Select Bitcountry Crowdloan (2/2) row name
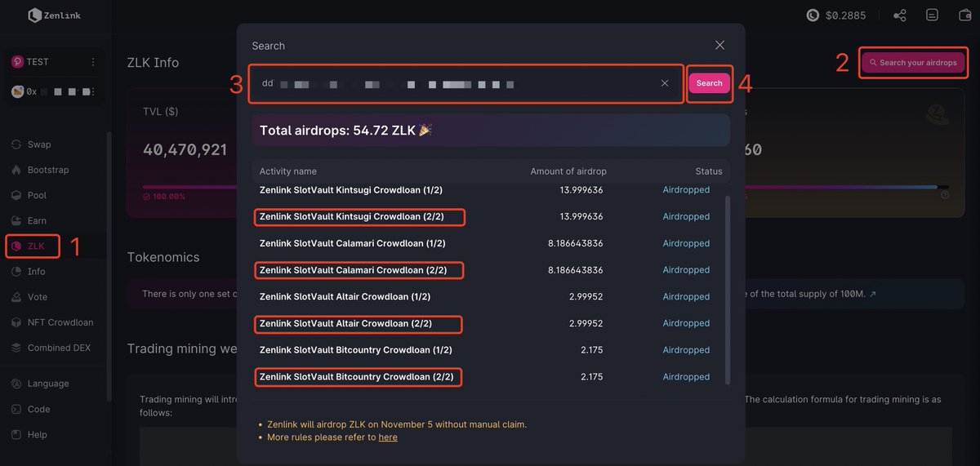Viewport: 980px width, 466px height. point(356,377)
